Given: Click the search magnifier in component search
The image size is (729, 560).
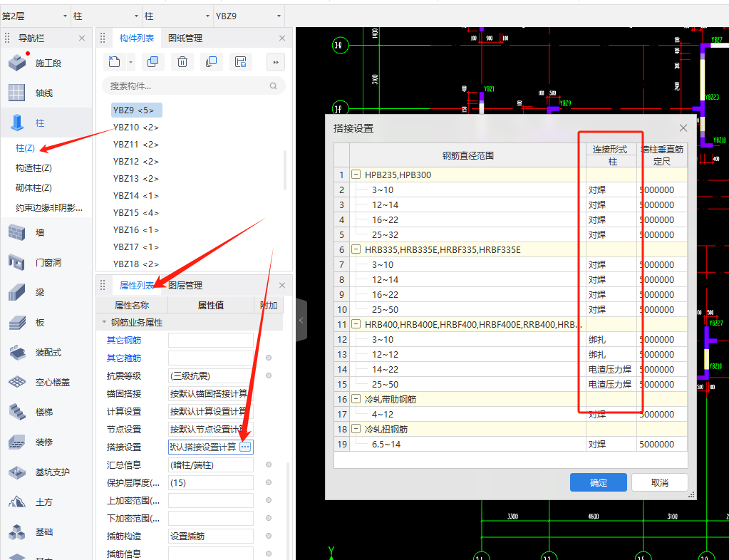Looking at the screenshot, I should pos(274,86).
